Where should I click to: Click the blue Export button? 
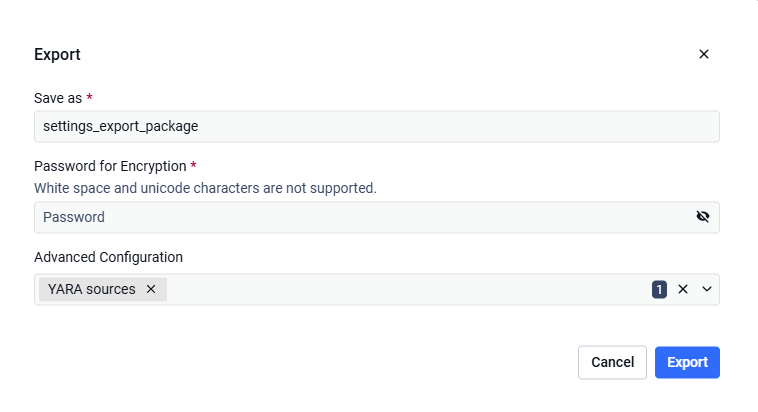coord(687,362)
